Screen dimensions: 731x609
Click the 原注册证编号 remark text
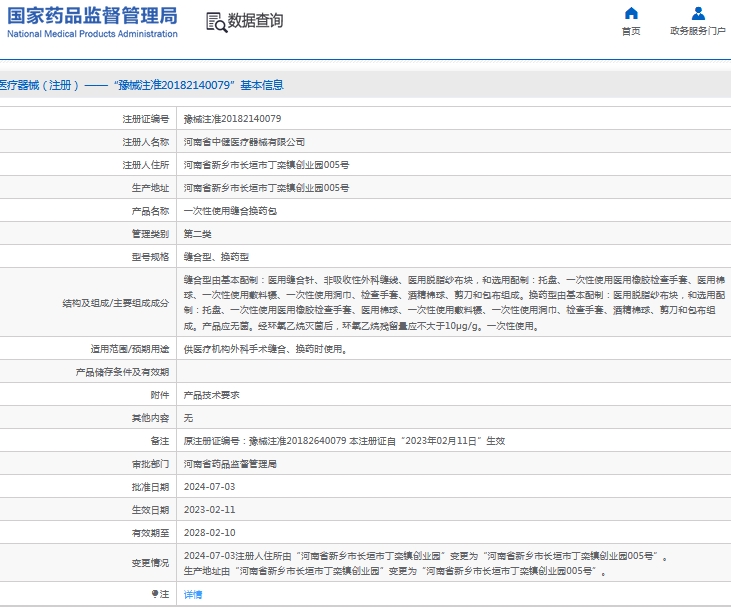pos(344,441)
